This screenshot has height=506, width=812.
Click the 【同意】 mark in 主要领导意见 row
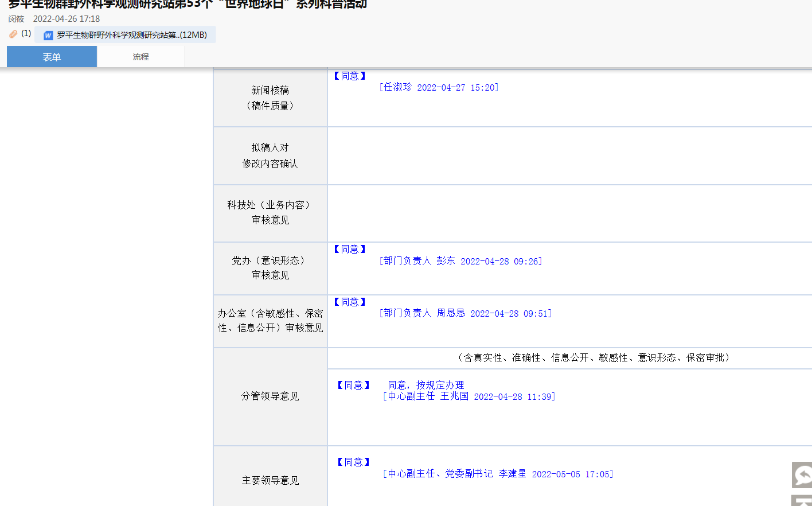[353, 462]
